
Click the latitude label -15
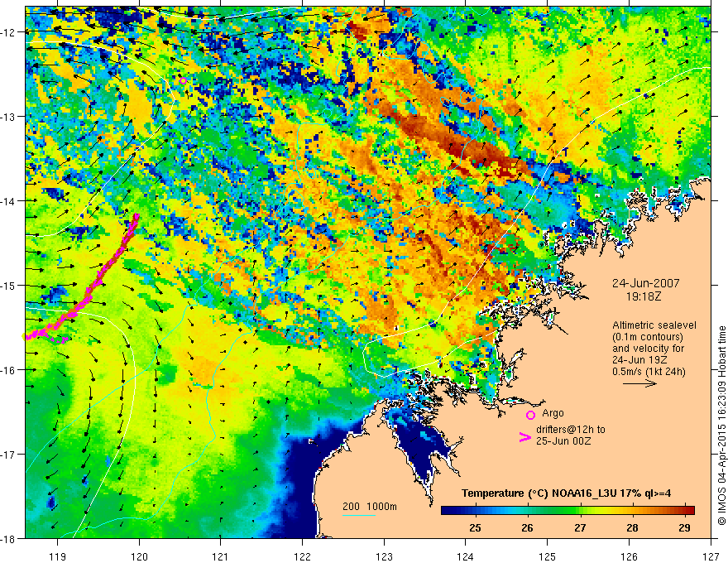9,285
